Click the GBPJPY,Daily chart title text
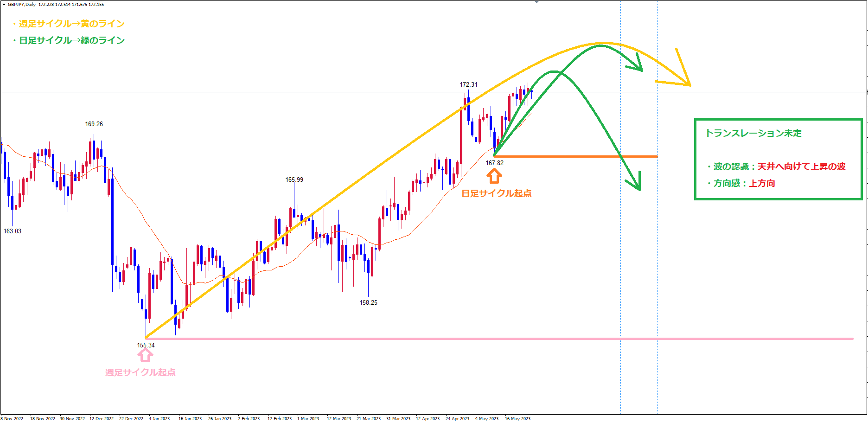 tap(22, 5)
